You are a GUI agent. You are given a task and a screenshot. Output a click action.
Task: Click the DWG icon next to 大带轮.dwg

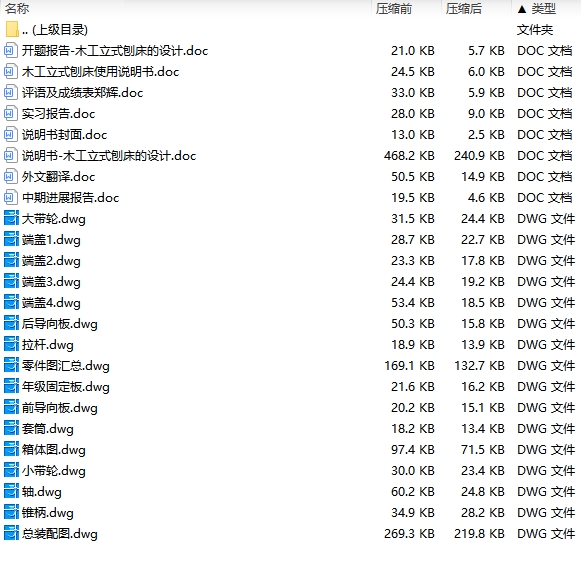tap(11, 218)
